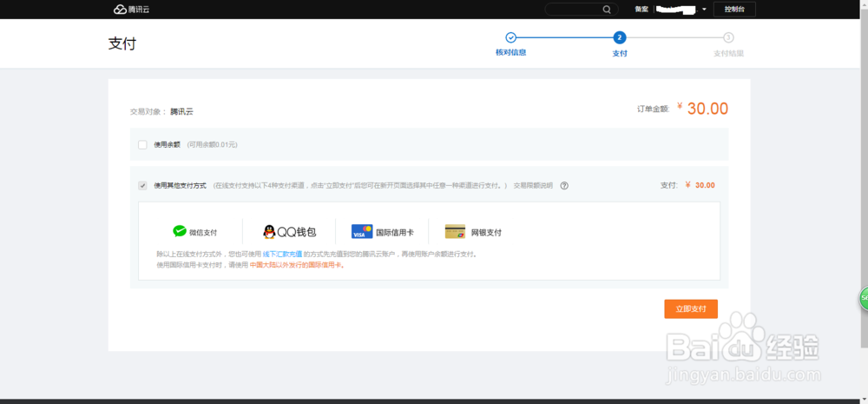
Task: Select the 核对信息 step label
Action: tap(510, 53)
